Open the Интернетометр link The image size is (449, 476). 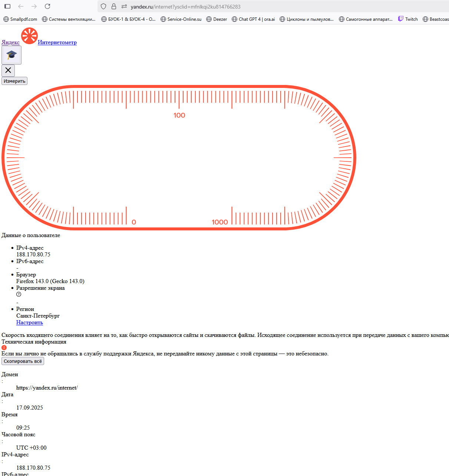coord(57,42)
